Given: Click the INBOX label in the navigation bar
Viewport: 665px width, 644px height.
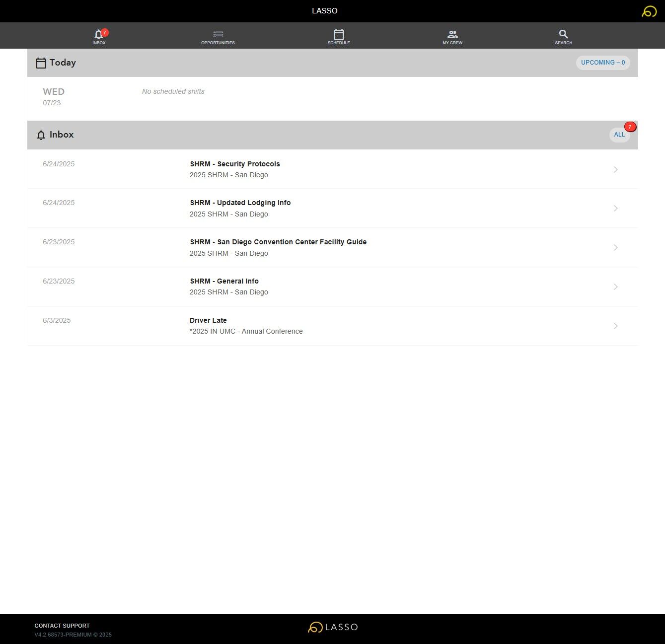Looking at the screenshot, I should [x=99, y=43].
